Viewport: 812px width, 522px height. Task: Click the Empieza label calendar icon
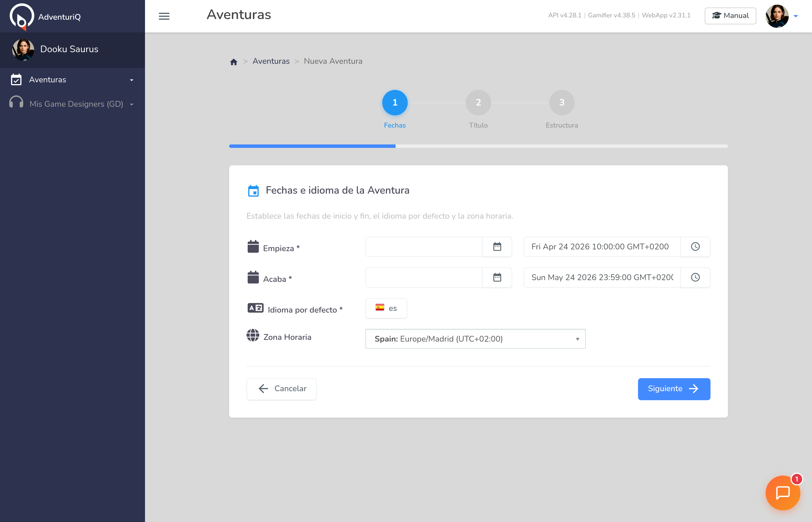pyautogui.click(x=253, y=246)
